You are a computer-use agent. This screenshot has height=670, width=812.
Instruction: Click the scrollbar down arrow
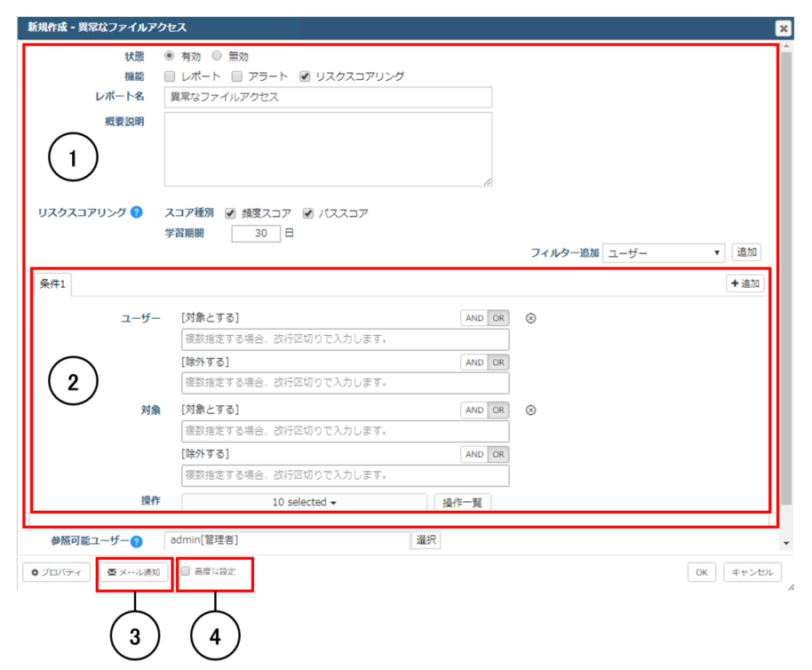[x=786, y=543]
